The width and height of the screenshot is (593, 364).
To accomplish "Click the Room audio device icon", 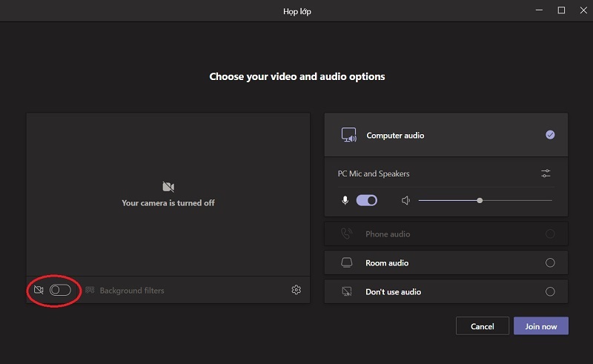I will click(x=346, y=262).
